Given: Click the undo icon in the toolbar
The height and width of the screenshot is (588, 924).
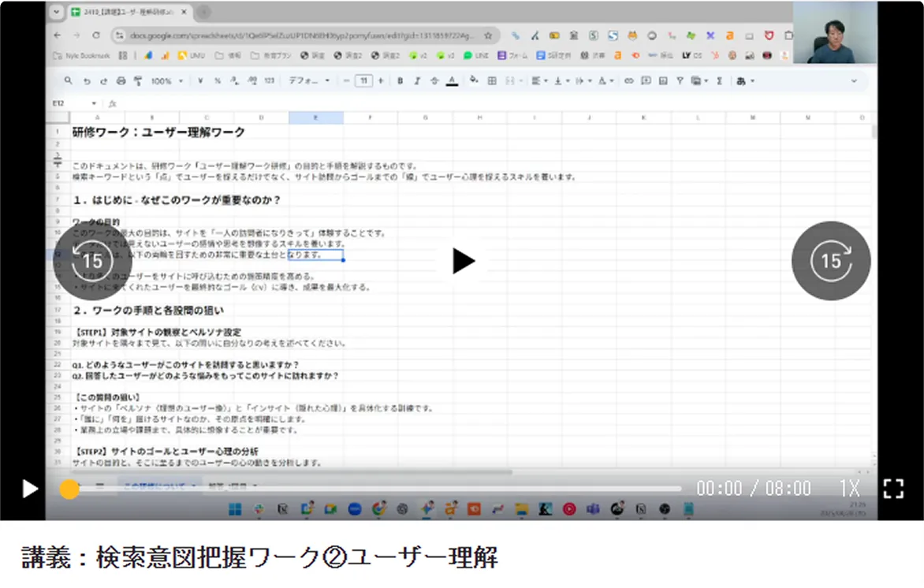Looking at the screenshot, I should [x=85, y=81].
